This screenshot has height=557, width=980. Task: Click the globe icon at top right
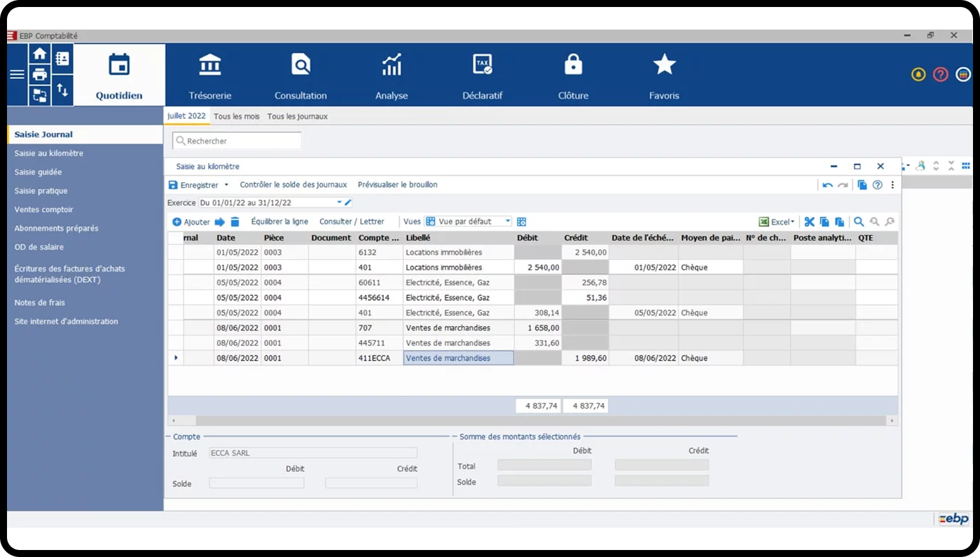963,74
